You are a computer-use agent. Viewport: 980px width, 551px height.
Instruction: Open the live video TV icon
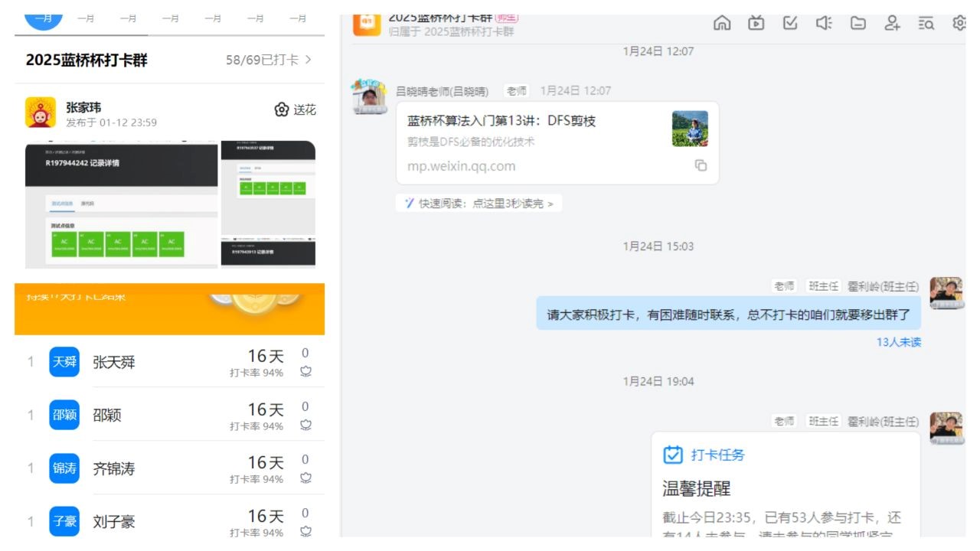[x=756, y=23]
